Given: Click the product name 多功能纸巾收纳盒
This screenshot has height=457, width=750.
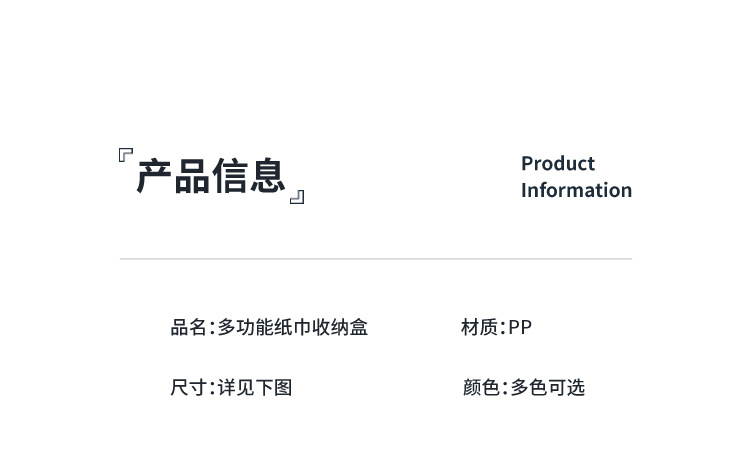Looking at the screenshot, I should coord(293,327).
